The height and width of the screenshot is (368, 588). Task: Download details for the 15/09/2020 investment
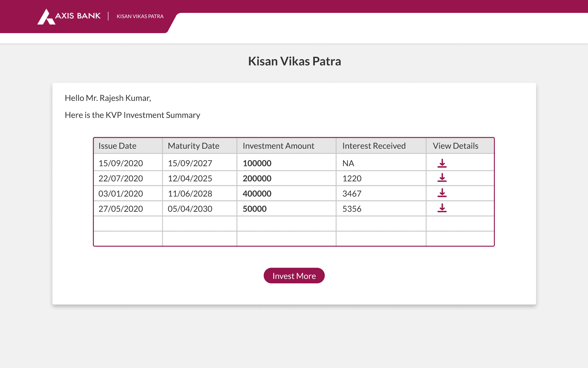[442, 163]
